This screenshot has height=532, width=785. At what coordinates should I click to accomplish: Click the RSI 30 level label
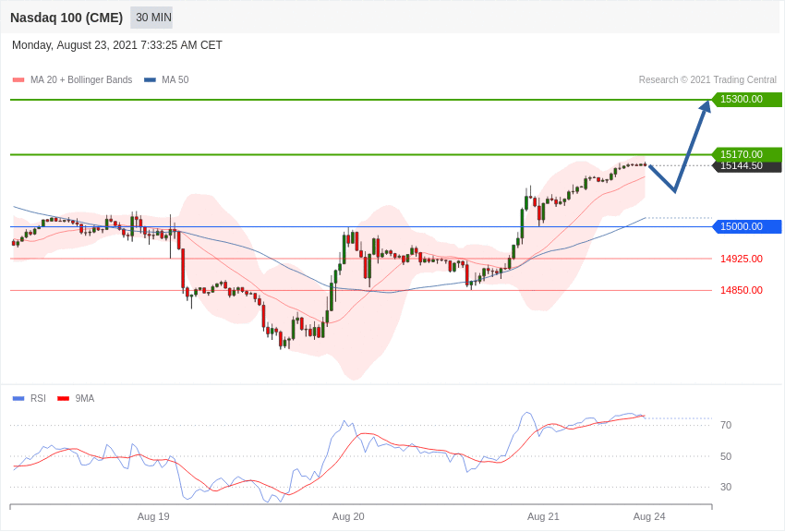click(x=726, y=487)
